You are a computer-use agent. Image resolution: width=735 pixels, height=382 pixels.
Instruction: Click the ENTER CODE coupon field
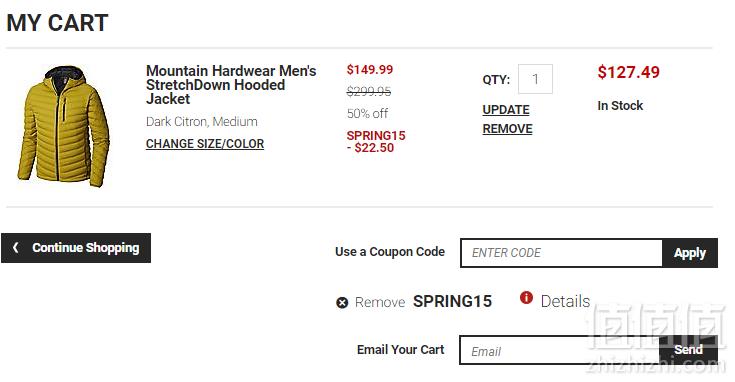(x=562, y=253)
